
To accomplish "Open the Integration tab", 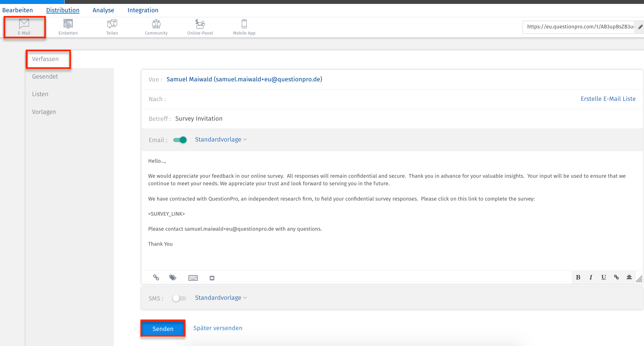I will 143,10.
